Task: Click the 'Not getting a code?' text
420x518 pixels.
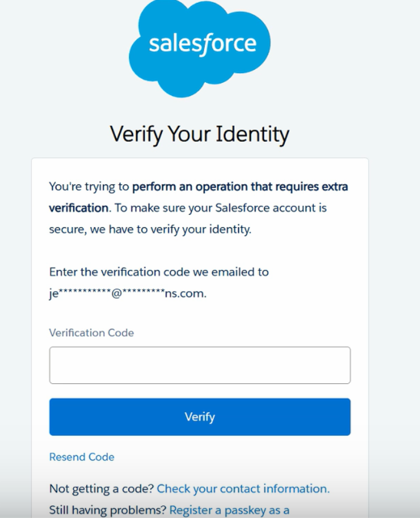Action: (x=102, y=489)
